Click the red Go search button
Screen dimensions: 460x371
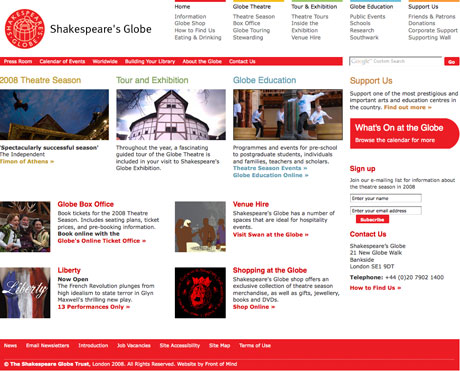(452, 62)
